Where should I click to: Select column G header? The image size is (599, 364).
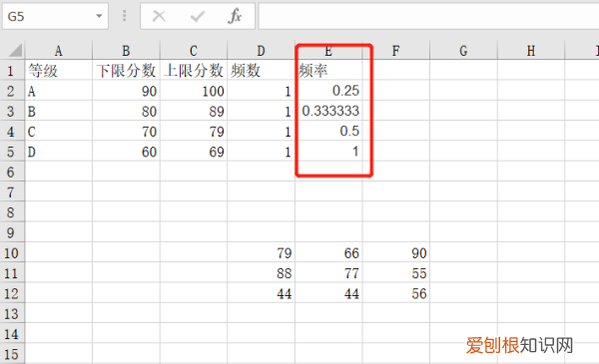[x=463, y=51]
